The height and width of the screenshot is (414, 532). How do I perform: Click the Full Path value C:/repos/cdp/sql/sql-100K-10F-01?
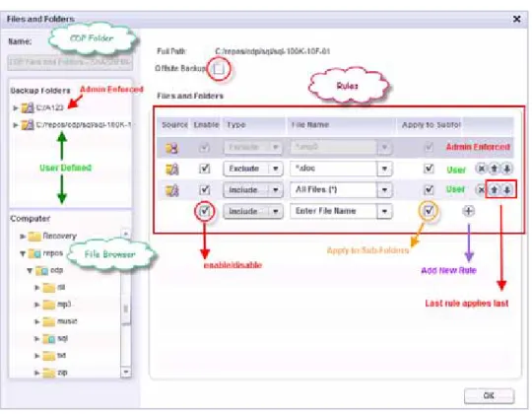(273, 51)
